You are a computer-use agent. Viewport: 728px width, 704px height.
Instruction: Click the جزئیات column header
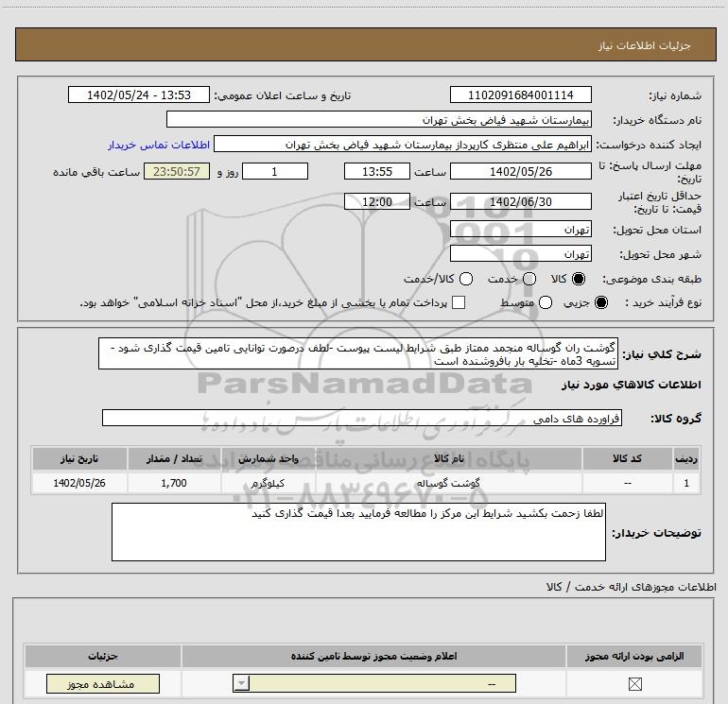click(x=103, y=656)
